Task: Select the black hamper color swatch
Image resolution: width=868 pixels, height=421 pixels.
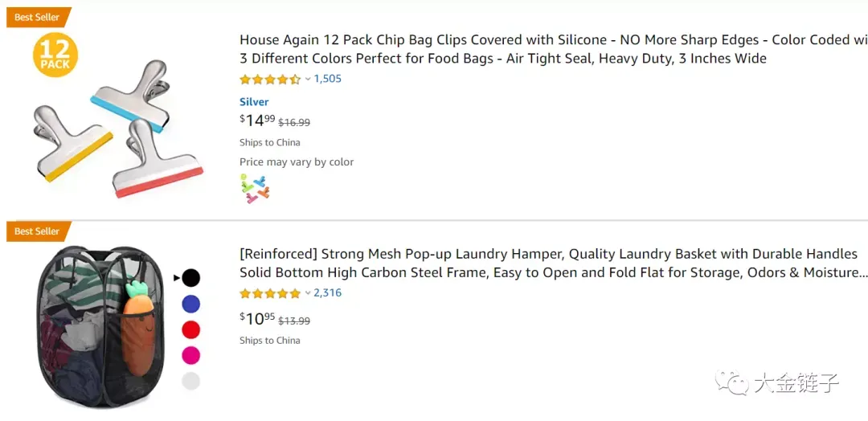Action: tap(191, 278)
